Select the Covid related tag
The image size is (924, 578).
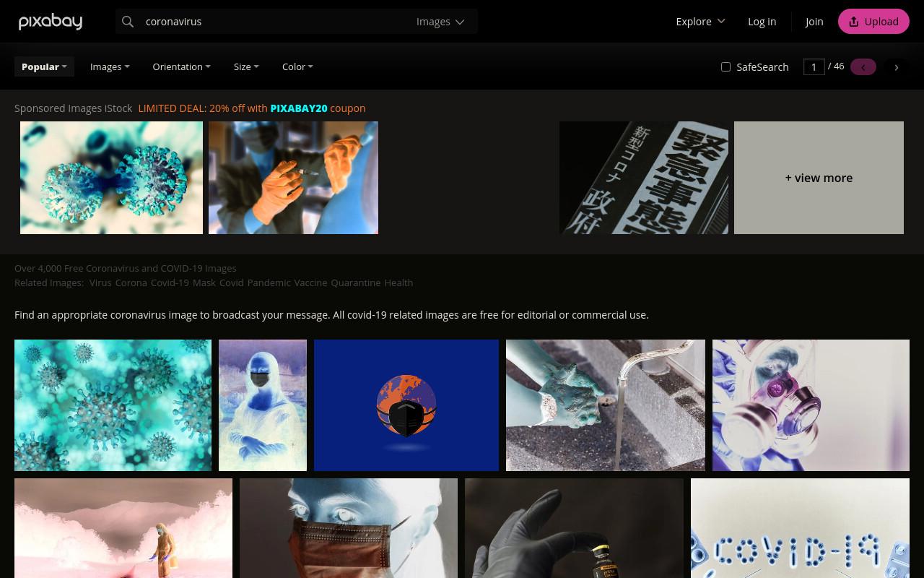point(232,282)
